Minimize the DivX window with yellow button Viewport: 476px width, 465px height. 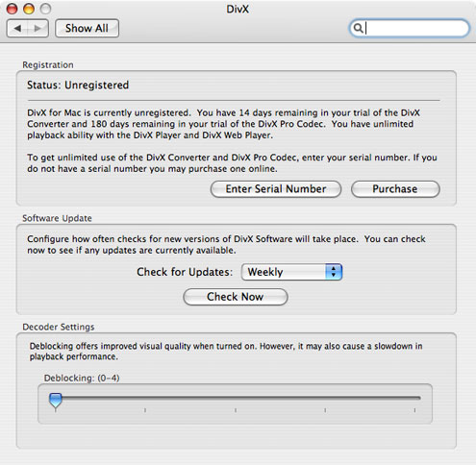pos(29,9)
